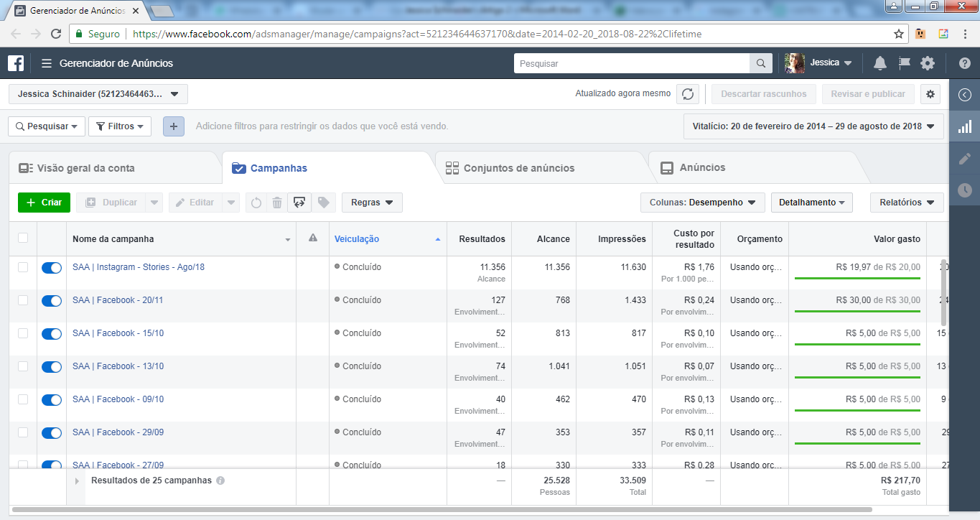Click the revert circular arrow toolbar icon

[256, 203]
